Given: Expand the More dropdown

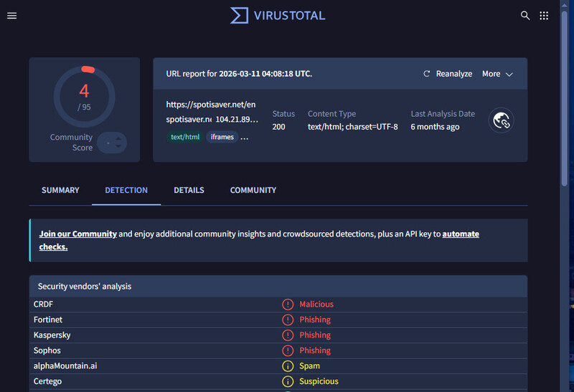Looking at the screenshot, I should [497, 74].
